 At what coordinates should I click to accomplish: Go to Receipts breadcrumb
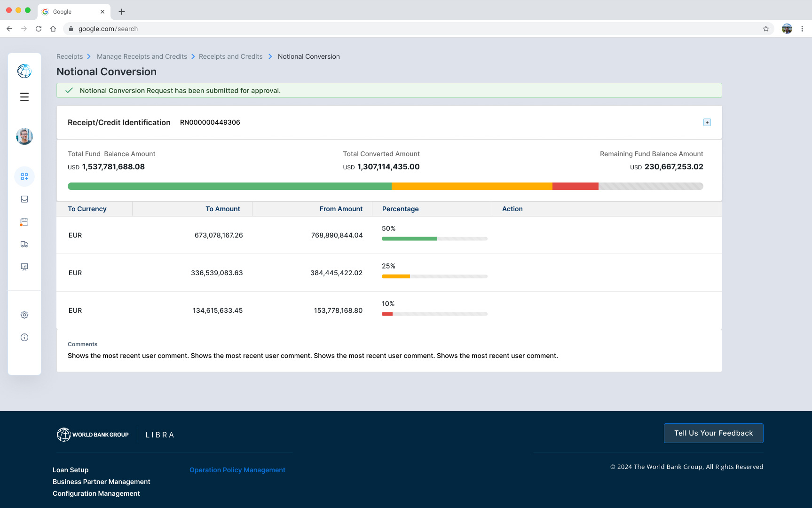[70, 56]
